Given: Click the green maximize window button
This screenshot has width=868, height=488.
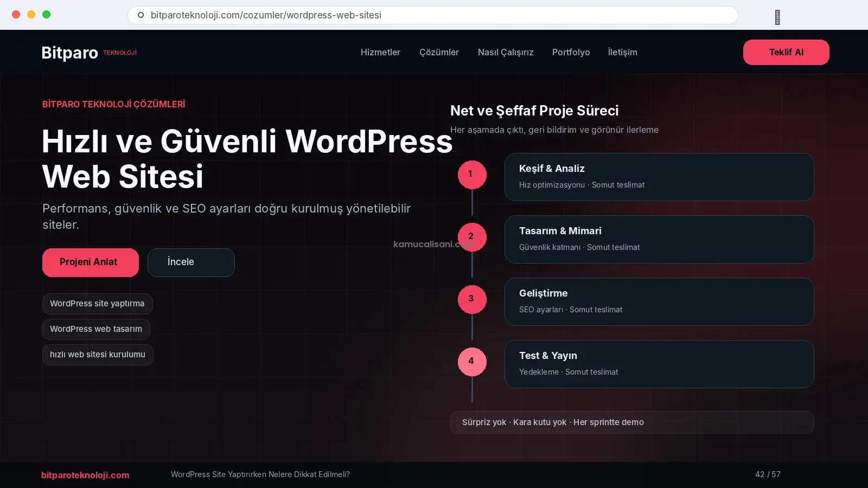Looking at the screenshot, I should tap(47, 15).
